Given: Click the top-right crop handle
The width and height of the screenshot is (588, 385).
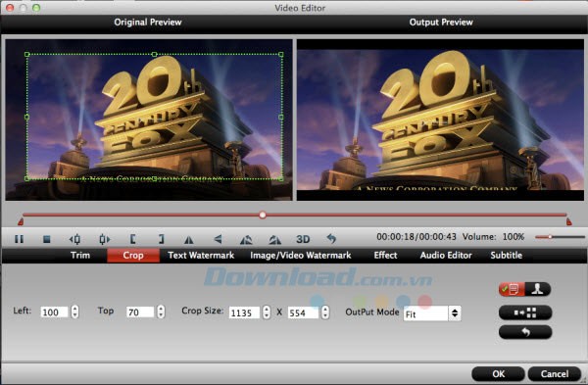Looking at the screenshot, I should 281,54.
